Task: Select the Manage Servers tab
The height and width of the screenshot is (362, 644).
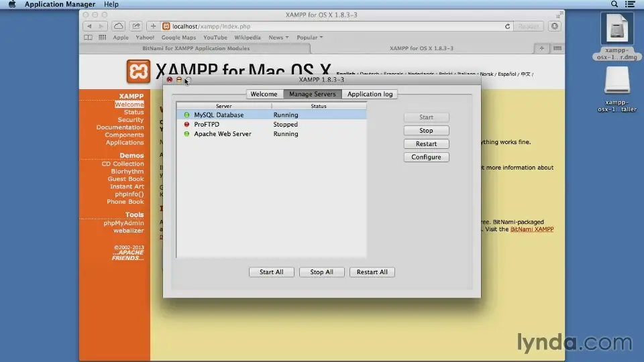Action: [x=312, y=94]
